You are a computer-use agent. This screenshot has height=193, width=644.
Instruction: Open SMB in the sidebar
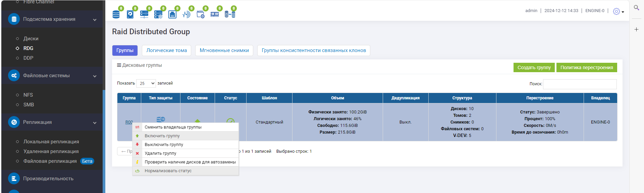tap(29, 105)
